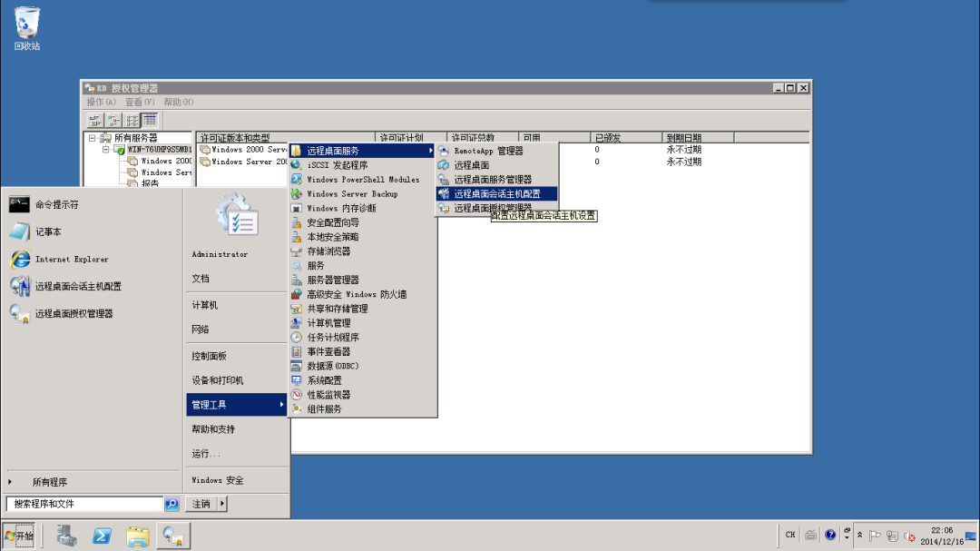Click 运行... in the Start menu
The height and width of the screenshot is (551, 980).
[236, 454]
